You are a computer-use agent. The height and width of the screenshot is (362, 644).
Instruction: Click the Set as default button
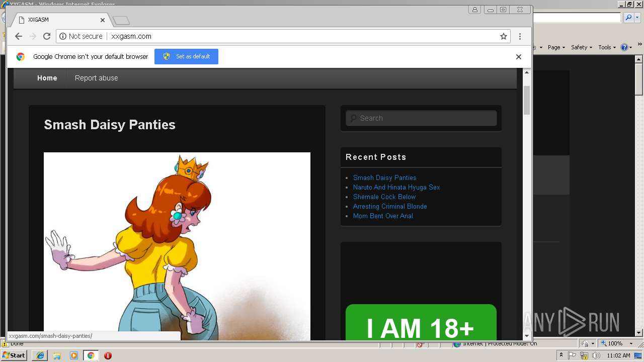[x=186, y=56]
